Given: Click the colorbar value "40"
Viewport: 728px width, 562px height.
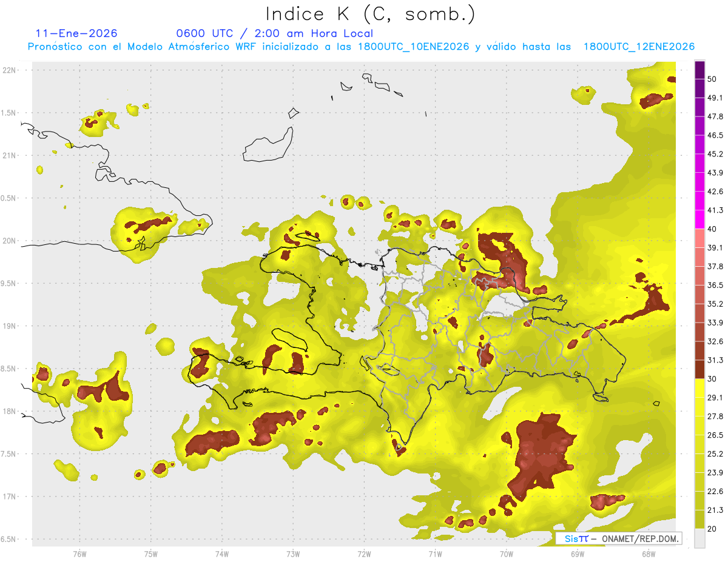Looking at the screenshot, I should point(712,229).
